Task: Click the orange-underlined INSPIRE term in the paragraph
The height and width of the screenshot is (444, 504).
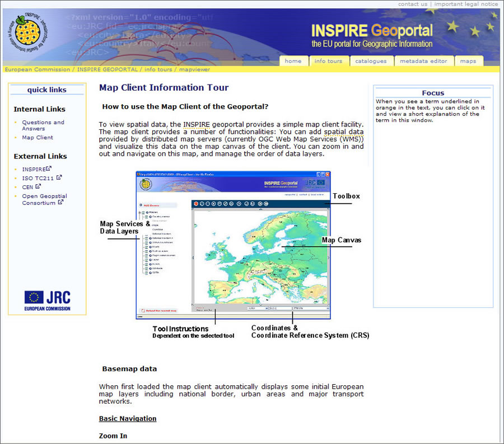Action: tap(197, 124)
